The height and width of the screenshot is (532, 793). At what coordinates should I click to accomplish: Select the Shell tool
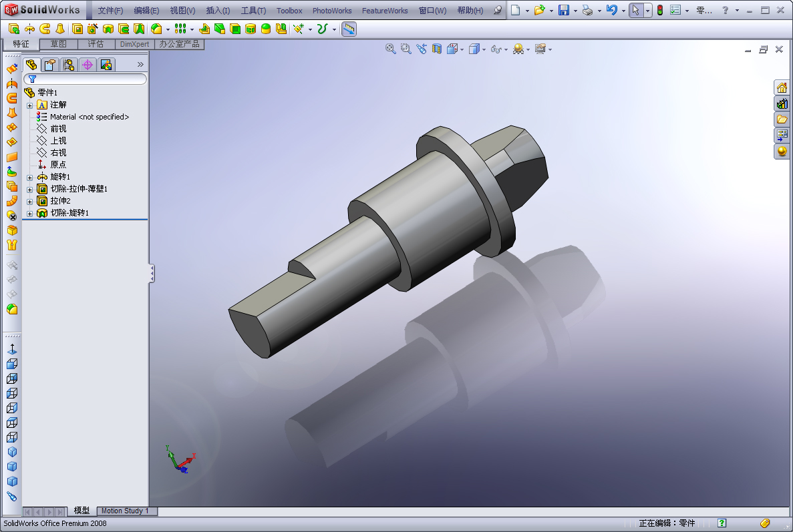click(235, 29)
